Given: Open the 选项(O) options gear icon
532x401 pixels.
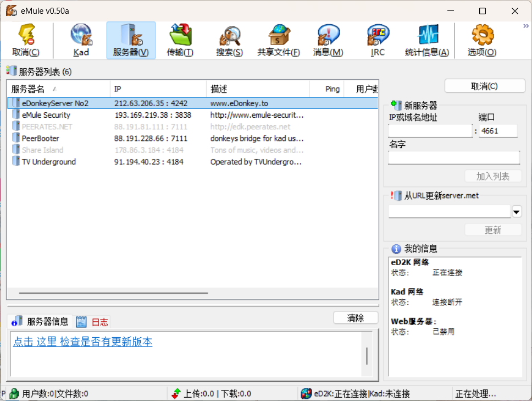Looking at the screenshot, I should 482,40.
